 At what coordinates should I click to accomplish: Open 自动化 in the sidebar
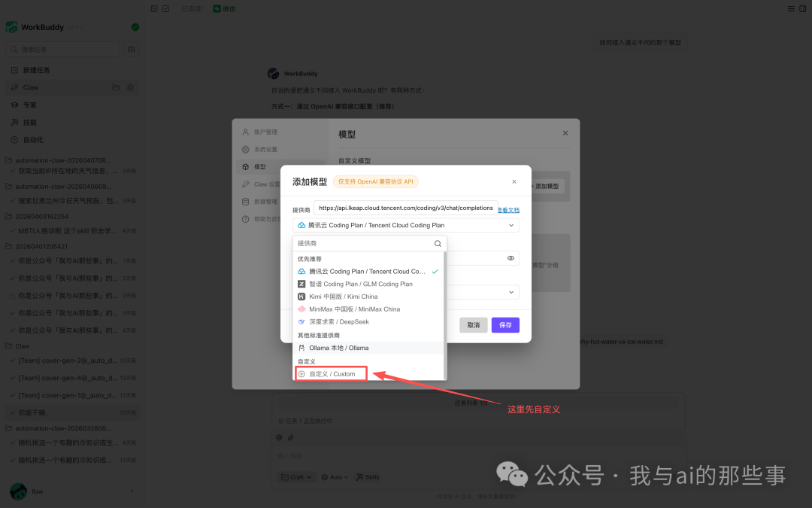pos(72,140)
